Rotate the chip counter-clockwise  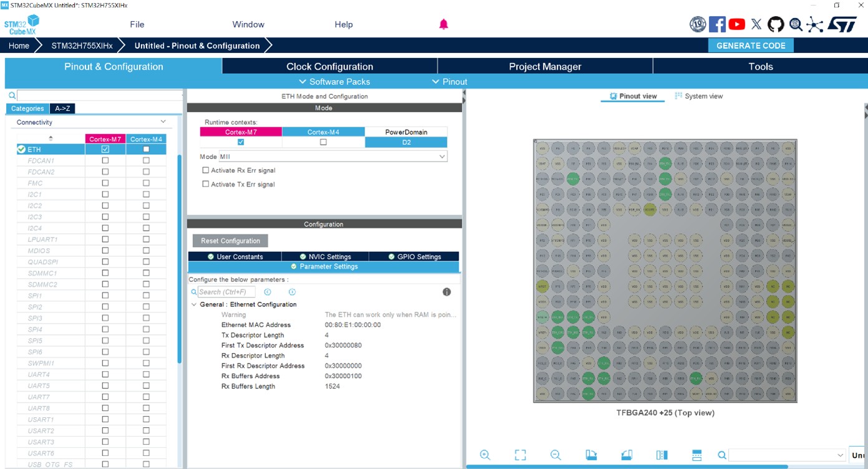pyautogui.click(x=627, y=455)
